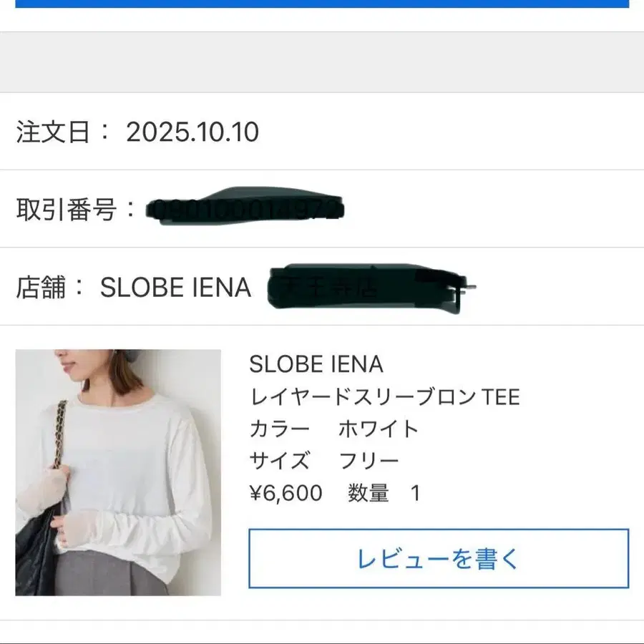This screenshot has width=644, height=644.
Task: Click the ¥6,600 price
Action: pyautogui.click(x=286, y=492)
